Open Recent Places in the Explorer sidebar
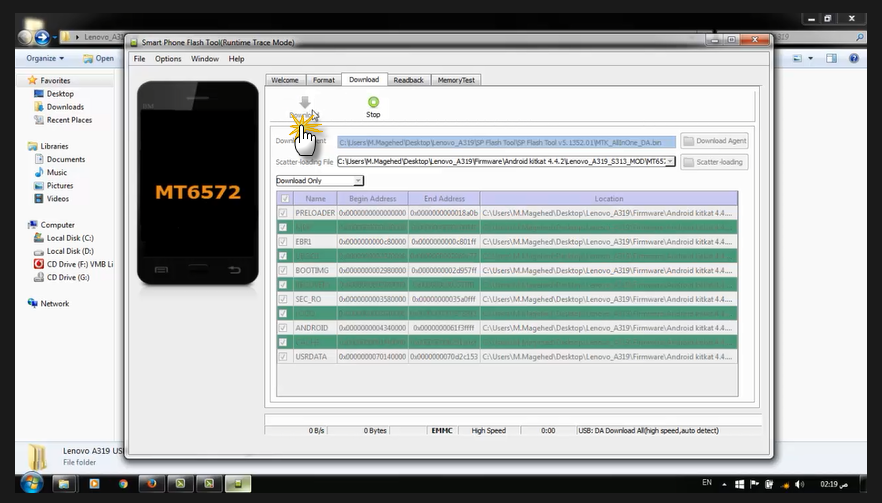This screenshot has width=882, height=503. (69, 120)
